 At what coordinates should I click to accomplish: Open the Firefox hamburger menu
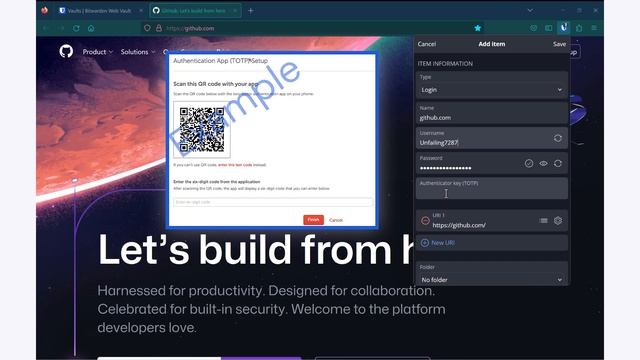[594, 28]
